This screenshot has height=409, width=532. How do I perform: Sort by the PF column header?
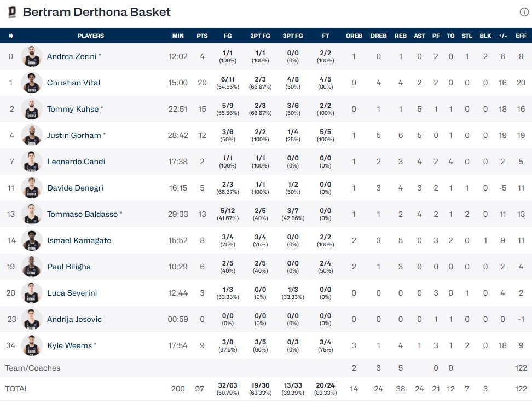pos(436,36)
